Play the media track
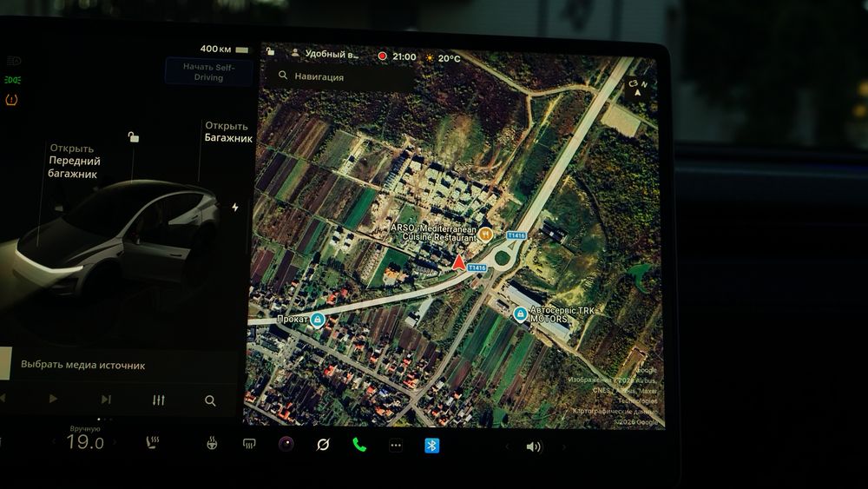The image size is (868, 489). [53, 399]
